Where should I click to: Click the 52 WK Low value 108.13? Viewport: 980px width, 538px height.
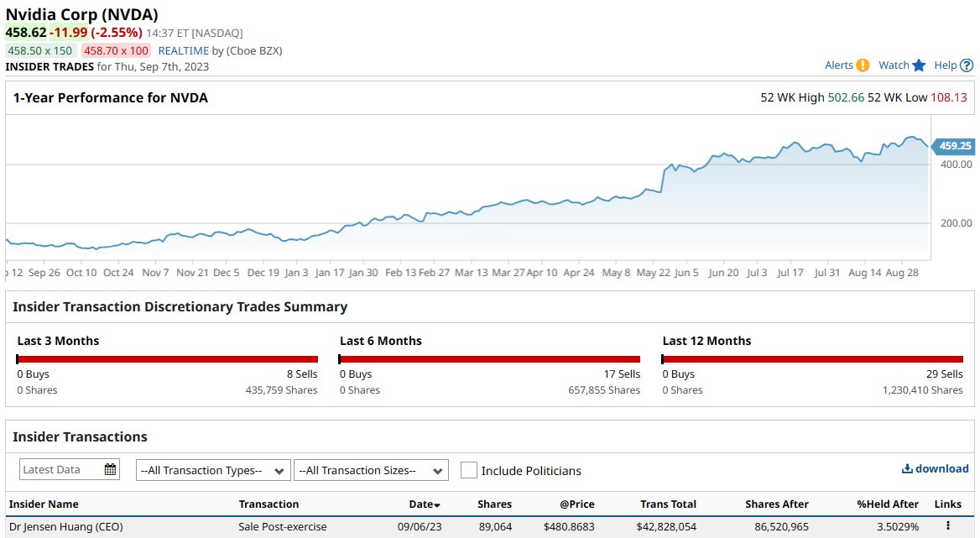[x=949, y=97]
